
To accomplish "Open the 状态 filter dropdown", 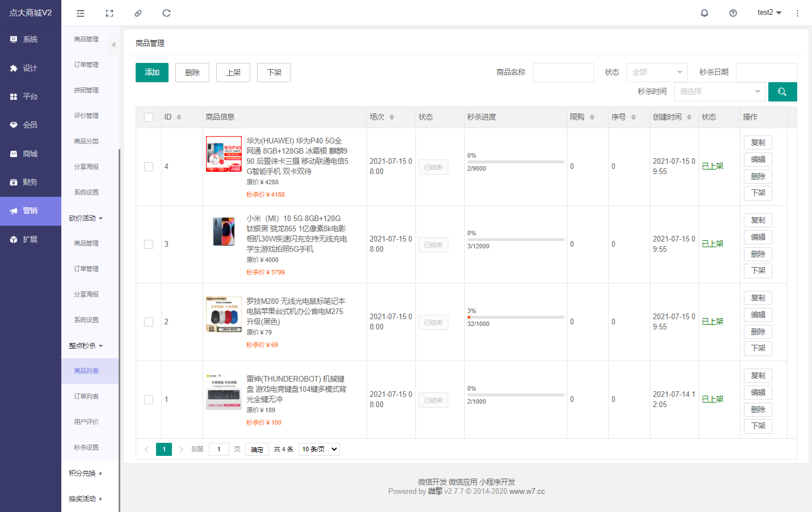I will [x=657, y=73].
